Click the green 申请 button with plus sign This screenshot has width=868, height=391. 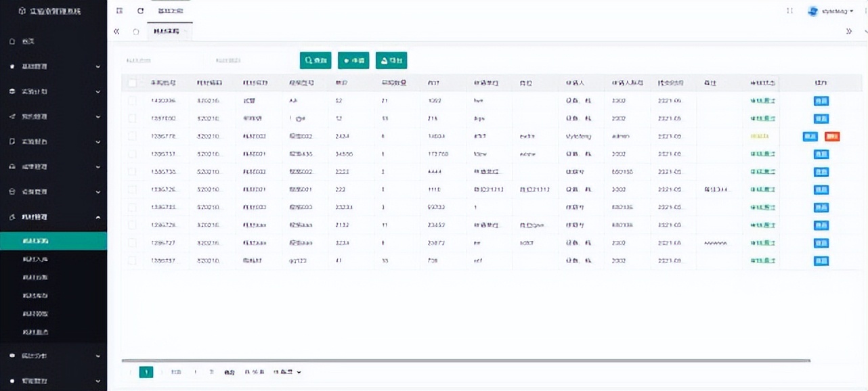pyautogui.click(x=354, y=60)
